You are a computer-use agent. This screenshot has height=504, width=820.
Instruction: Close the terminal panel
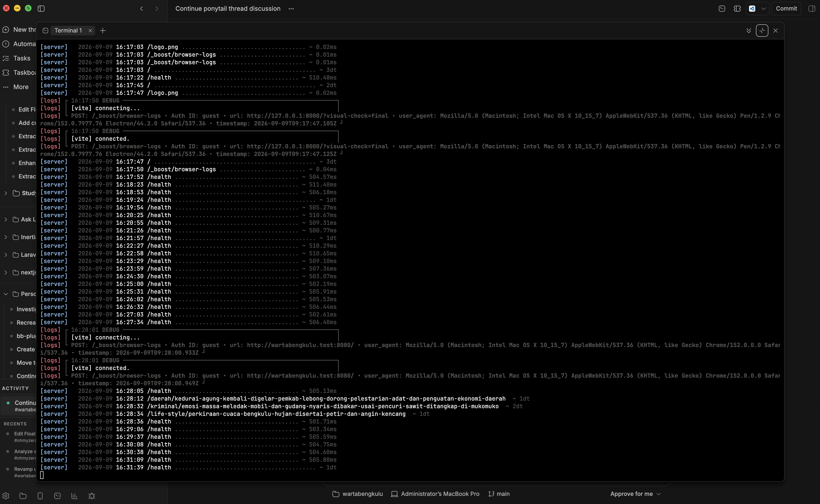point(776,31)
